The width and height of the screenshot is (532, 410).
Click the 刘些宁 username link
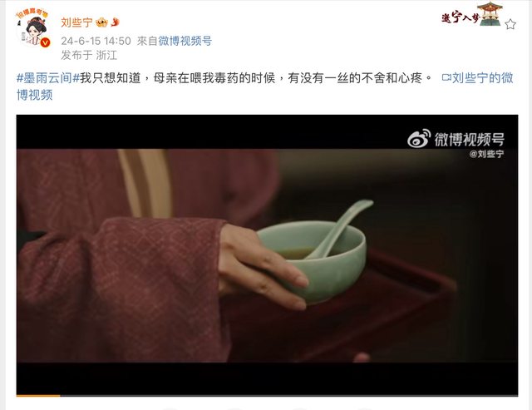pyautogui.click(x=76, y=22)
